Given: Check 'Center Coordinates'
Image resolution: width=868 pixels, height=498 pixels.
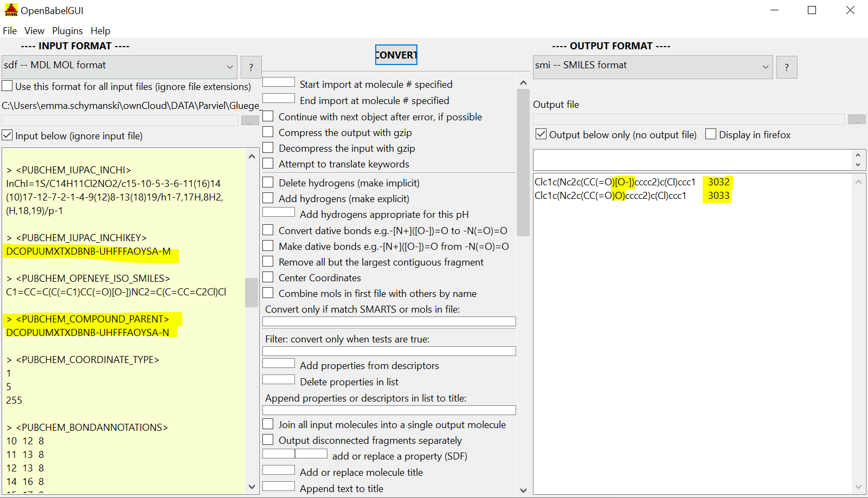Looking at the screenshot, I should [x=268, y=277].
